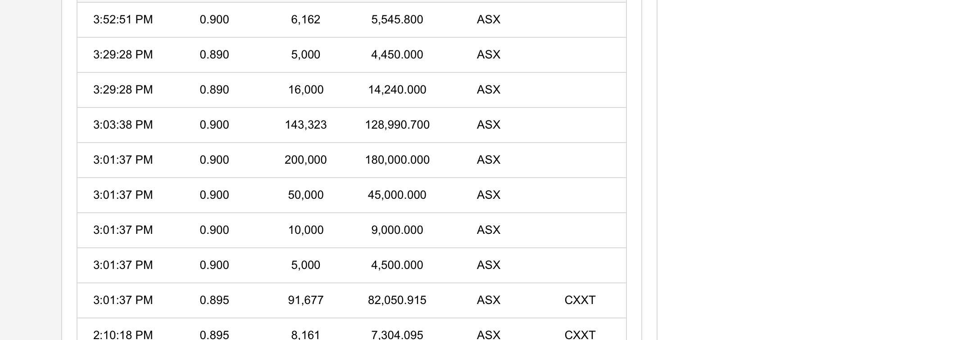Select the 91,677 volume cell
Viewport: 980px width, 340px height.
(306, 300)
